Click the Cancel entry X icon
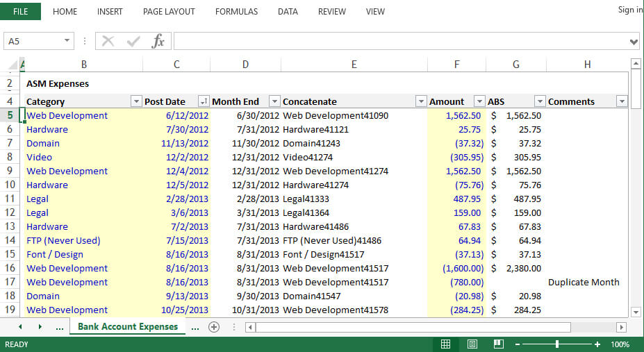The width and height of the screenshot is (644, 352). pyautogui.click(x=108, y=41)
